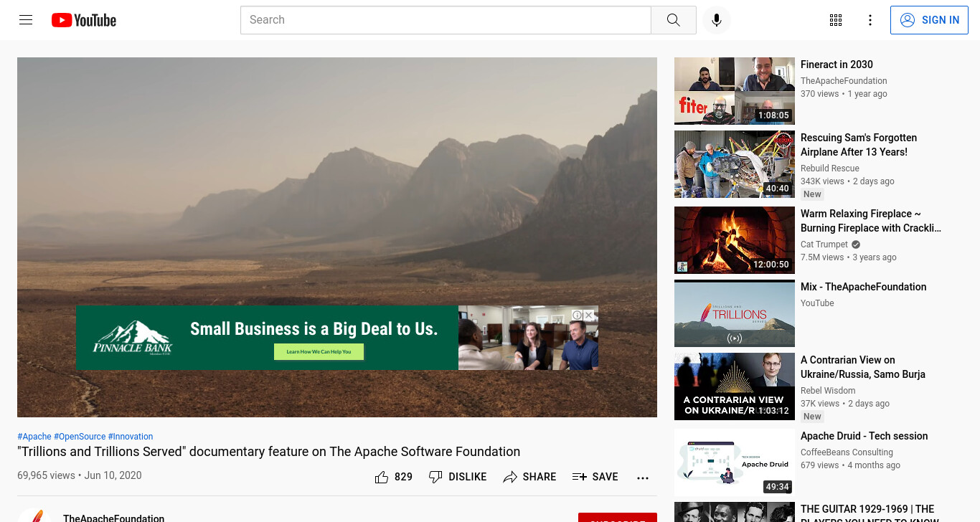The image size is (980, 522).
Task: Click the Pinnacle Bank logo in ad
Action: click(x=133, y=338)
